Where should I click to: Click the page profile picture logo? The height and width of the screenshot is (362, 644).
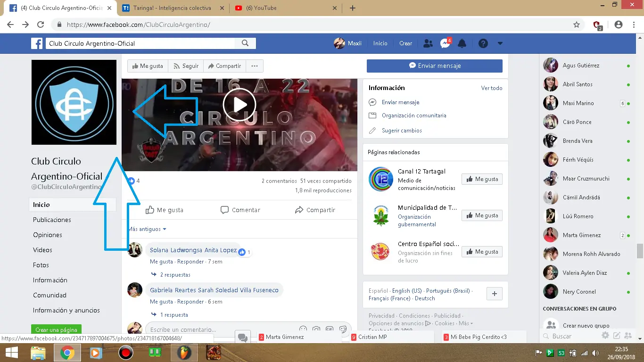(x=74, y=102)
